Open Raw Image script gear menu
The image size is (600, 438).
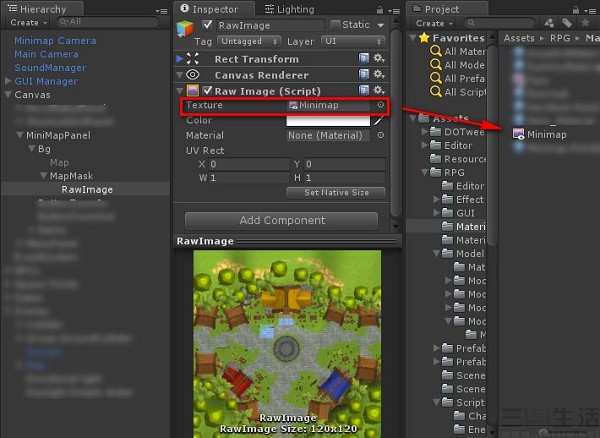point(379,90)
